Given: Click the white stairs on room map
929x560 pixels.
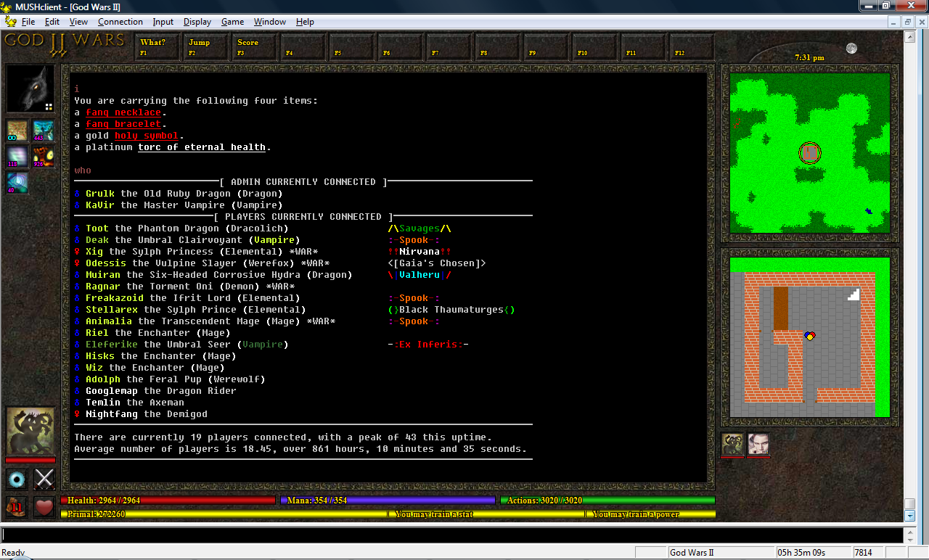Looking at the screenshot, I should click(854, 295).
